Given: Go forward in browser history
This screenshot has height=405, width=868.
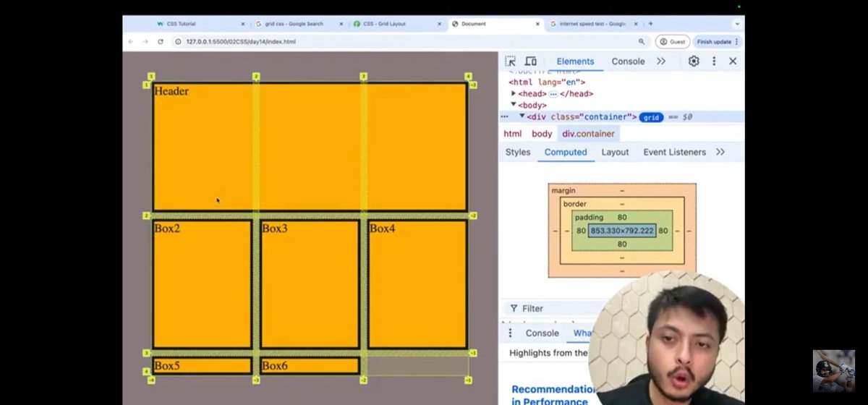Looking at the screenshot, I should point(145,42).
